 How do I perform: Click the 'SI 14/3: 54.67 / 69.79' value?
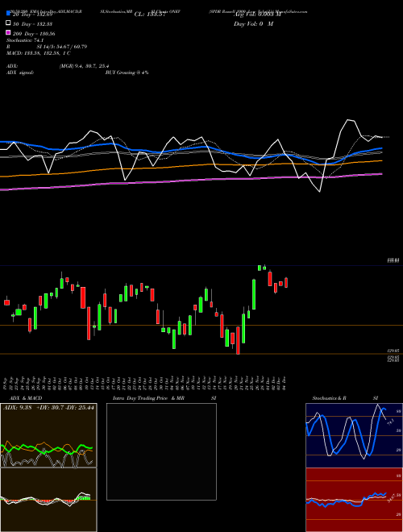coord(62,47)
